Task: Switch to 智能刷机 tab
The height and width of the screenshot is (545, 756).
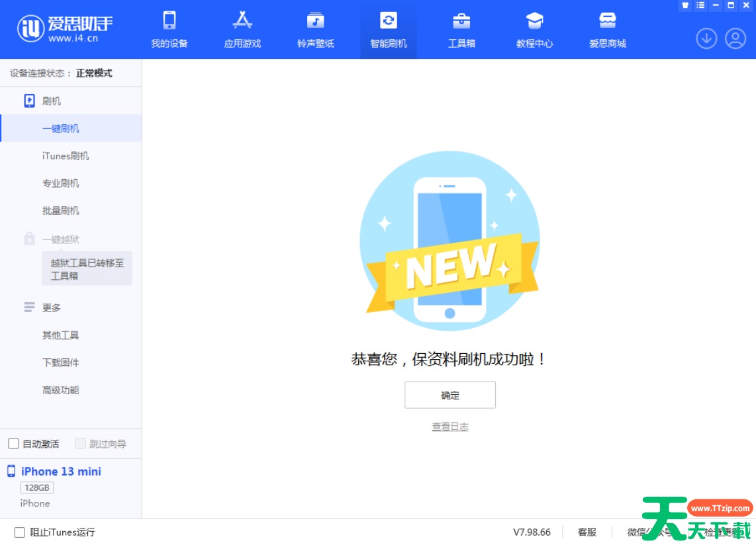Action: 389,30
